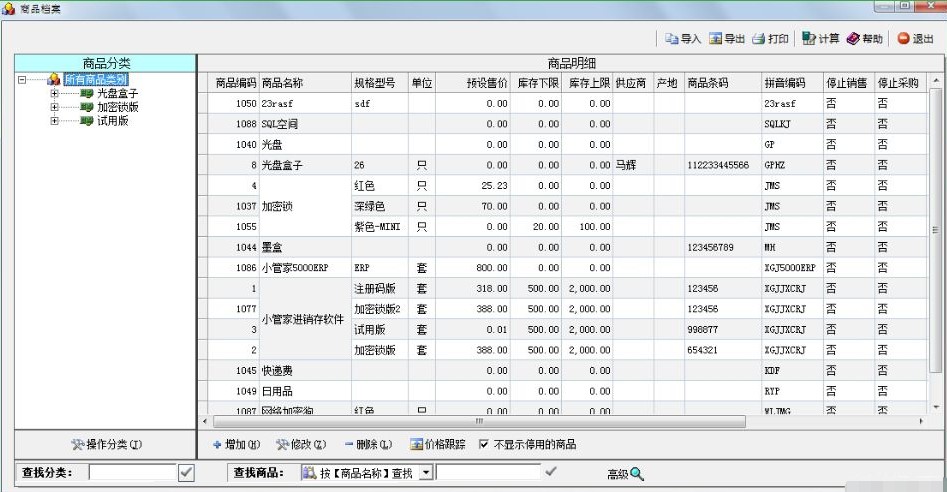
Task: Click the 高级 advanced search magnifier
Action: pos(636,473)
